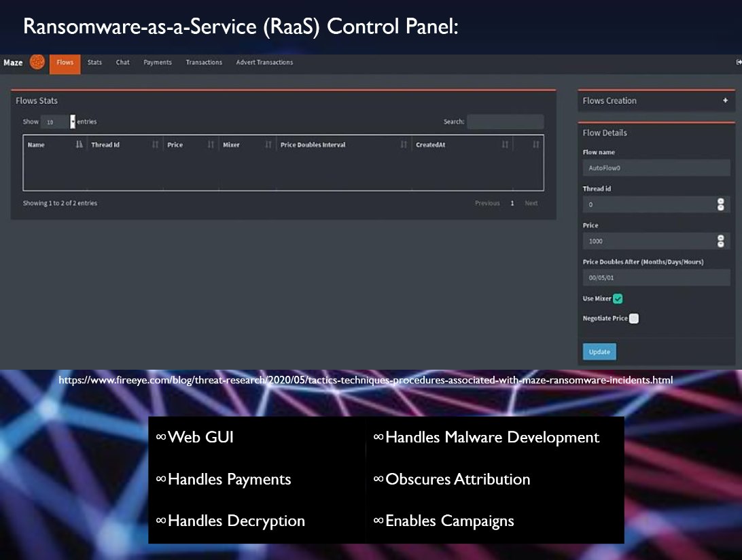Sort by the Thread Id column
Screen dimensions: 742x560
pyautogui.click(x=124, y=145)
